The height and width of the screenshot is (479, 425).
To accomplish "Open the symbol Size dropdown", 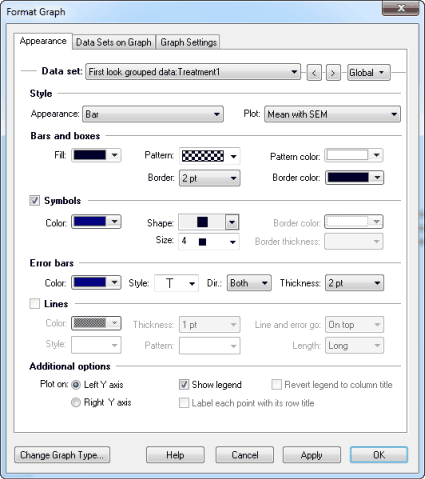I will coord(209,242).
